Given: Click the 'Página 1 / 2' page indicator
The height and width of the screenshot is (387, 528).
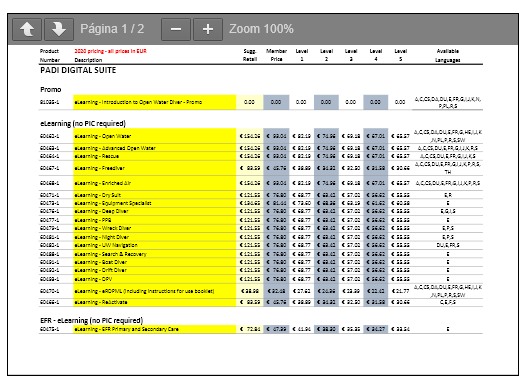Looking at the screenshot, I should (x=112, y=29).
